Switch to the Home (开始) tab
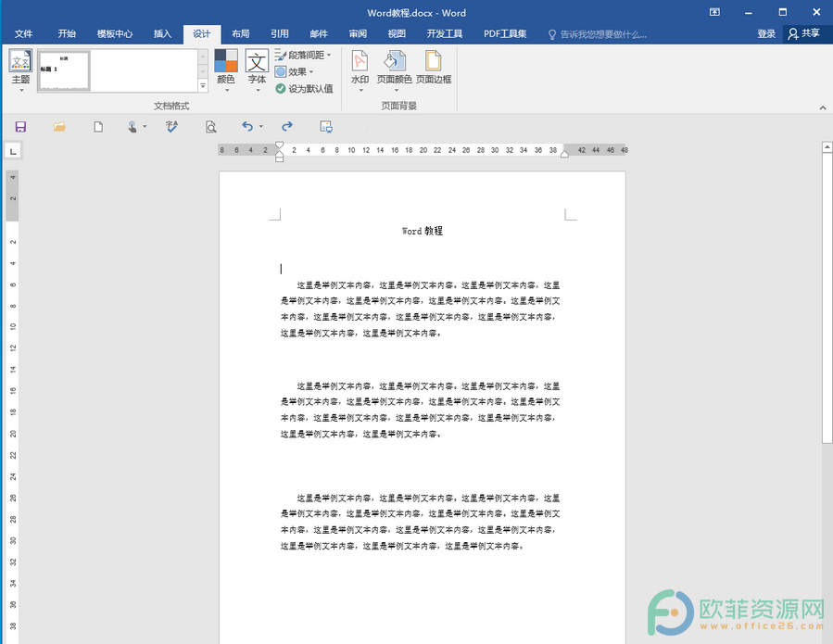The image size is (833, 644). [x=67, y=34]
